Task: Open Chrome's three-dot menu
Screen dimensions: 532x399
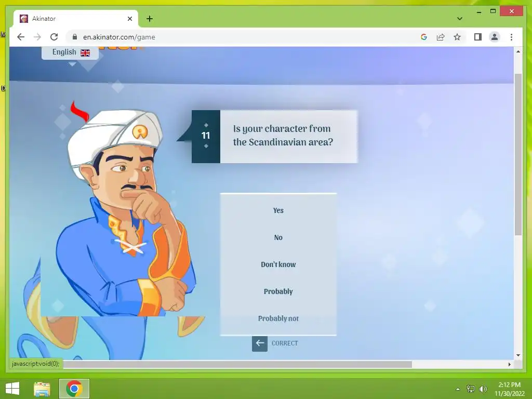Action: click(511, 37)
